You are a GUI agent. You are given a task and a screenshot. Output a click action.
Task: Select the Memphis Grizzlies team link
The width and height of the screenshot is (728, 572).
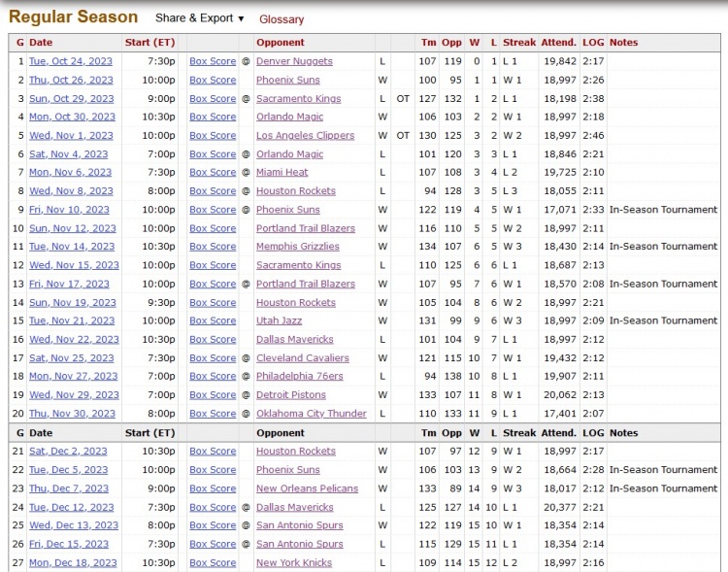[298, 247]
